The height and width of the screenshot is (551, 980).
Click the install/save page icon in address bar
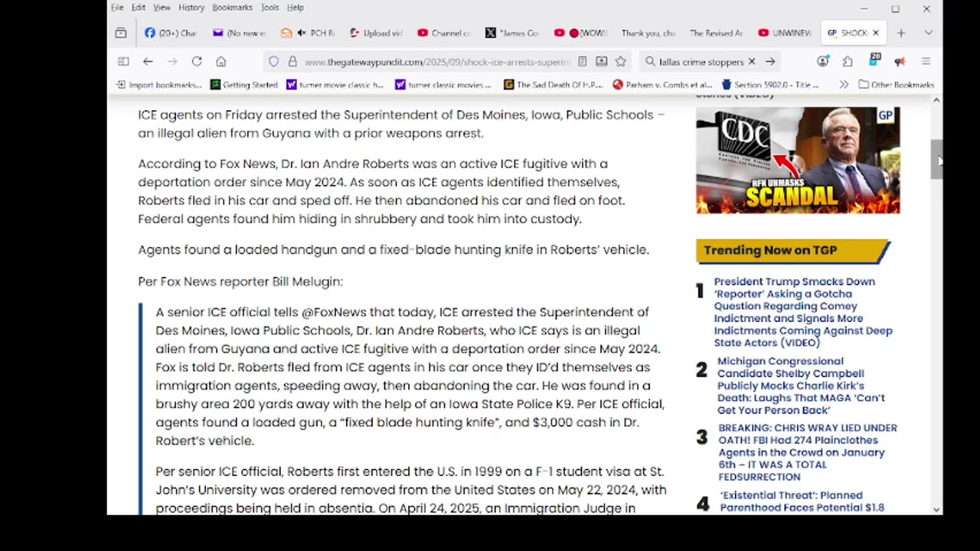602,61
